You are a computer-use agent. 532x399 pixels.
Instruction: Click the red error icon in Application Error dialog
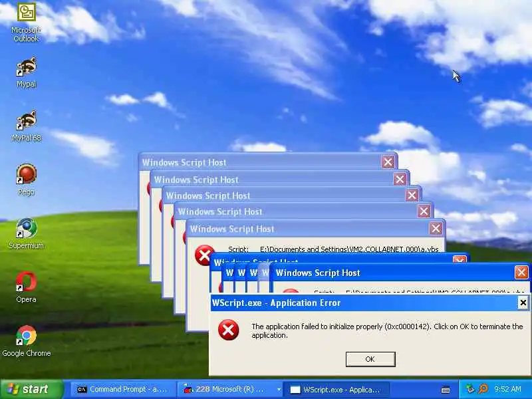point(228,330)
